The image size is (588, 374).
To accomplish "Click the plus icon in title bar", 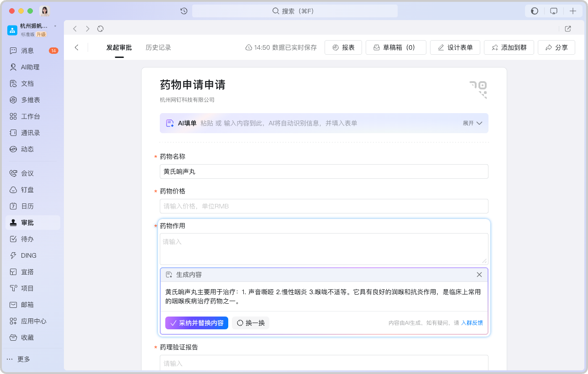I will pyautogui.click(x=573, y=11).
